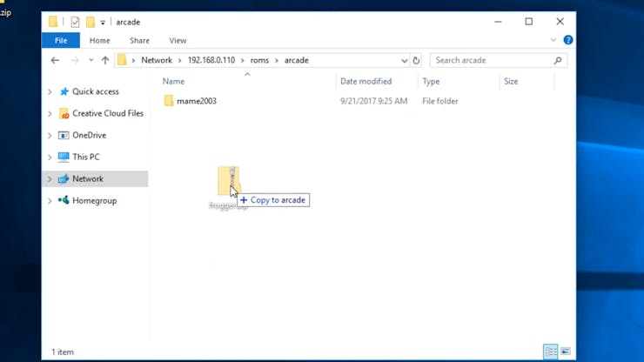Click the search magnifier icon
The height and width of the screenshot is (362, 644).
coord(557,60)
